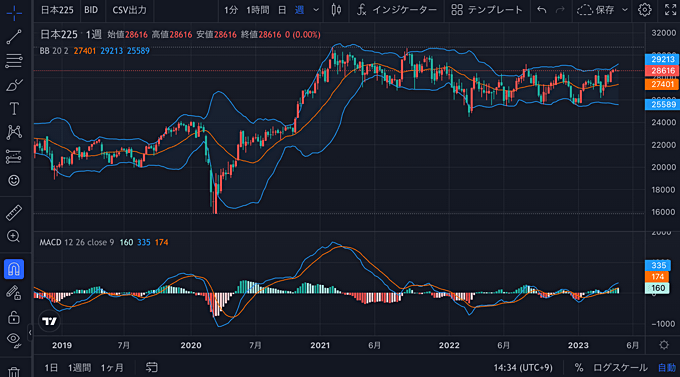
Task: Toggle stay-in-drawing-mode pencil lock
Action: (x=14, y=293)
